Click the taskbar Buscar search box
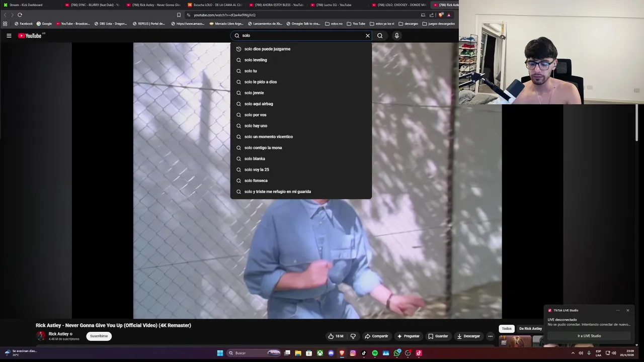644x362 pixels. coord(254,353)
